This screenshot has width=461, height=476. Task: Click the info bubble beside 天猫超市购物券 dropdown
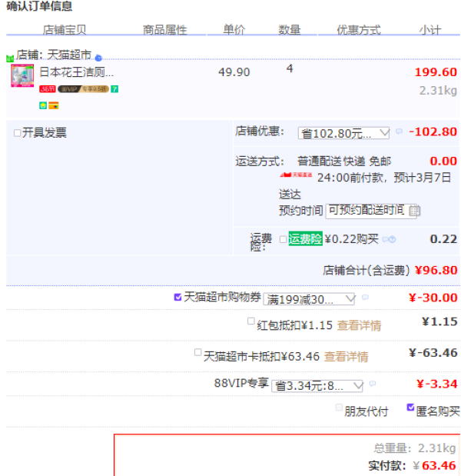coord(365,297)
